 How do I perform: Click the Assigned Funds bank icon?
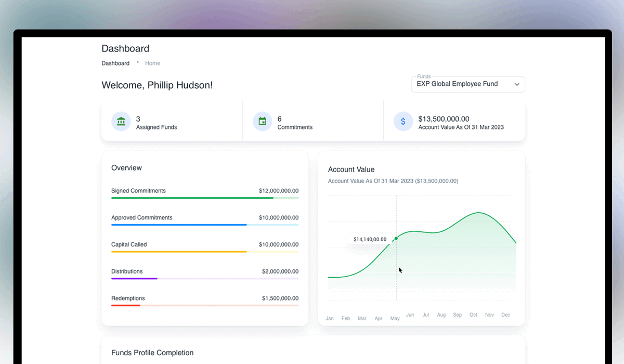click(121, 121)
